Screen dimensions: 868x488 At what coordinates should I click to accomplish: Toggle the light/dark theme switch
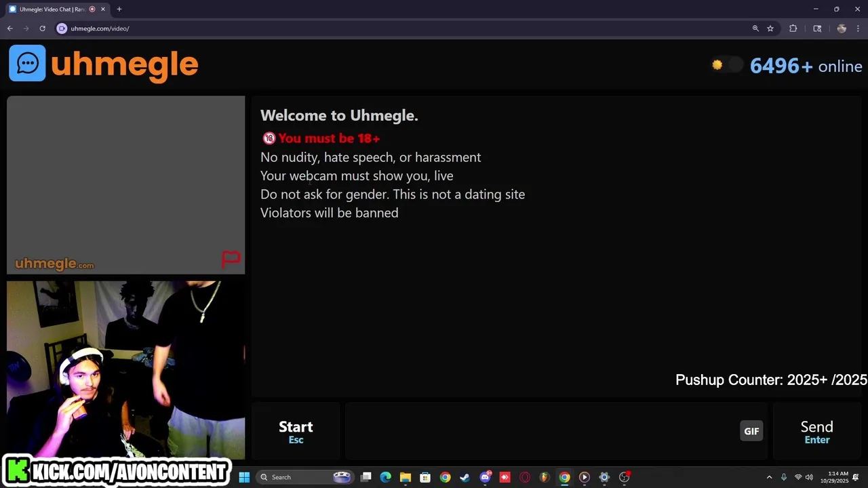(x=726, y=65)
